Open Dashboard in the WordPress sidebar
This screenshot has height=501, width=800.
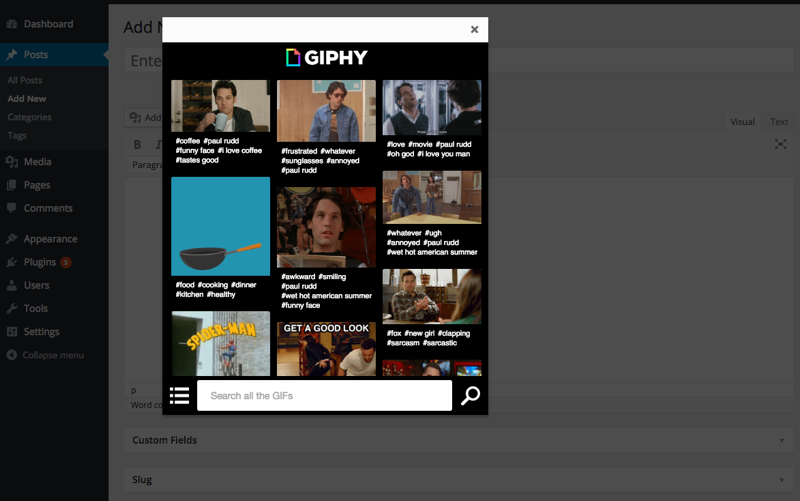[x=48, y=24]
